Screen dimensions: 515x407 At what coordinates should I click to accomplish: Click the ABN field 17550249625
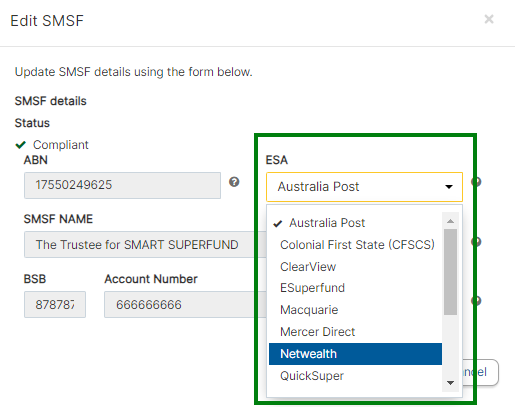pos(122,185)
